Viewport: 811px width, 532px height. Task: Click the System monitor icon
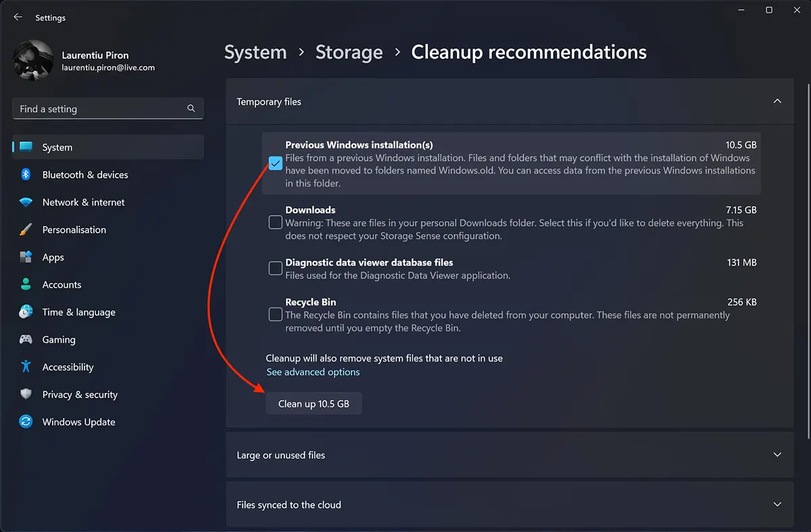click(x=26, y=147)
